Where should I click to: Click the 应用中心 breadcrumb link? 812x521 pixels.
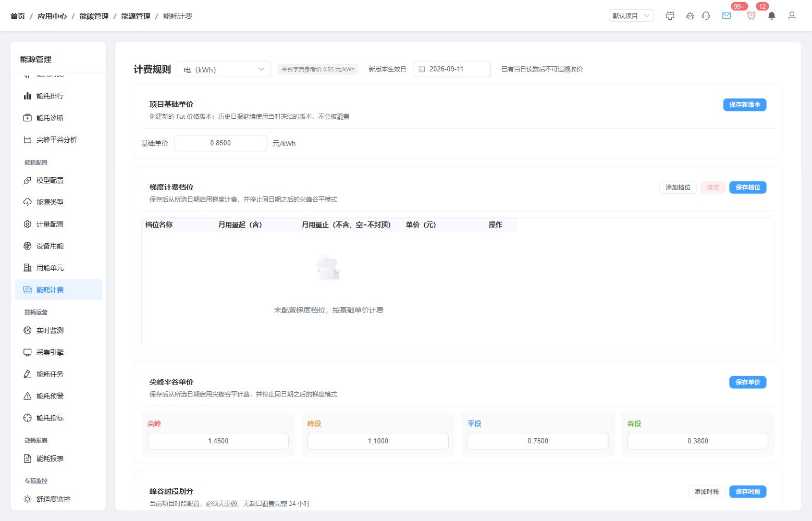click(x=52, y=16)
